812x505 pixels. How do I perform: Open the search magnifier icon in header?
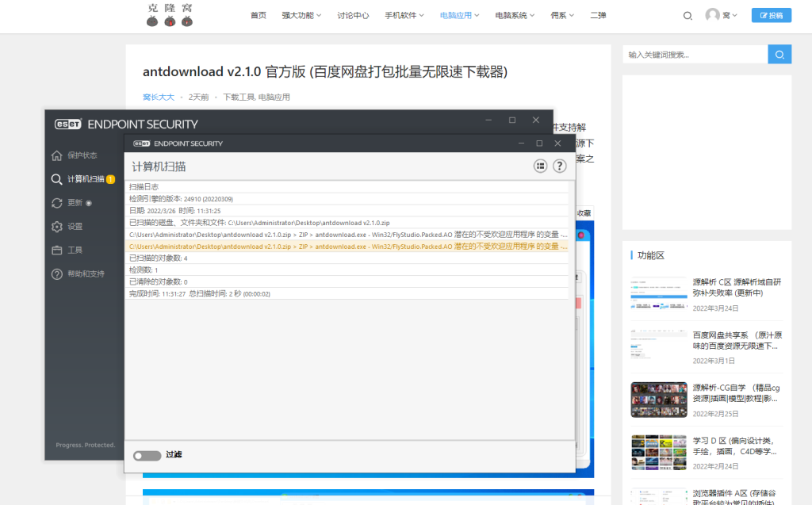[x=688, y=16]
